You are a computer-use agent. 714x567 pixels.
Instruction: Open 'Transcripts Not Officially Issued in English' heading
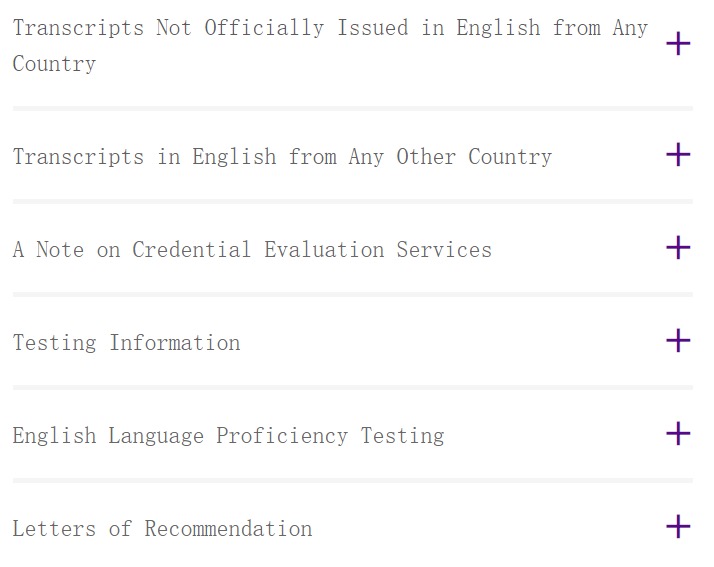(x=330, y=28)
